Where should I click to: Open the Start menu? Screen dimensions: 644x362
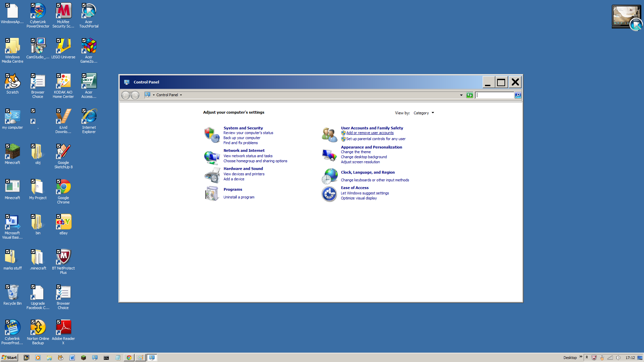(x=9, y=358)
